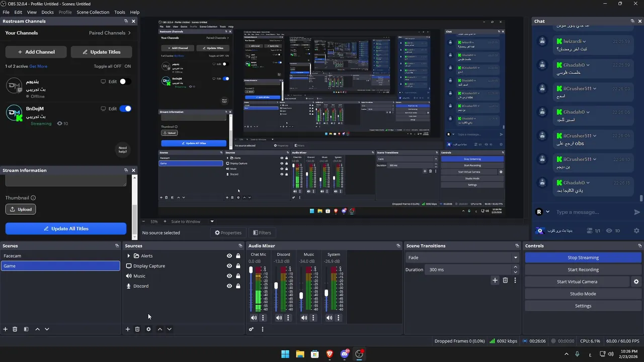This screenshot has width=644, height=362.
Task: Mute the Music audio speaker icon
Action: click(304, 318)
